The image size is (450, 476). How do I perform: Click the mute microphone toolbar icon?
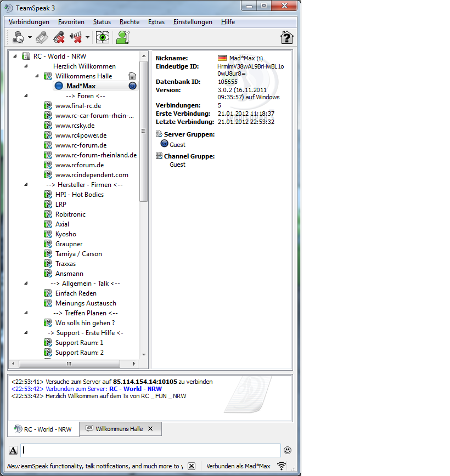click(x=59, y=37)
